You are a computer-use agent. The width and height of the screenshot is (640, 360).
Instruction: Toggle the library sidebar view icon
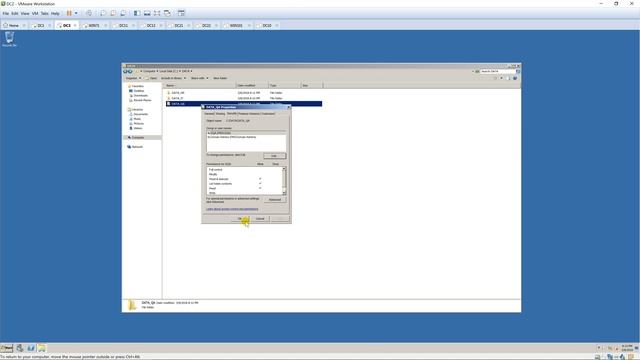137,13
